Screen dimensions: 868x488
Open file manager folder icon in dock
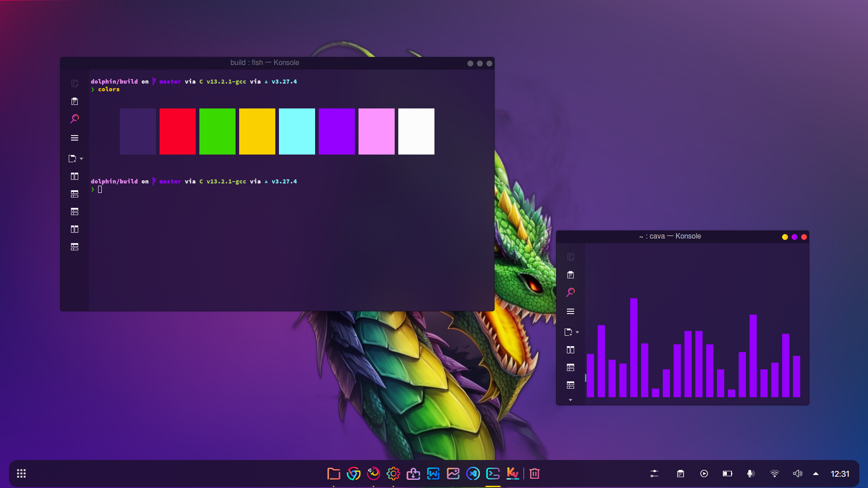[x=334, y=474]
